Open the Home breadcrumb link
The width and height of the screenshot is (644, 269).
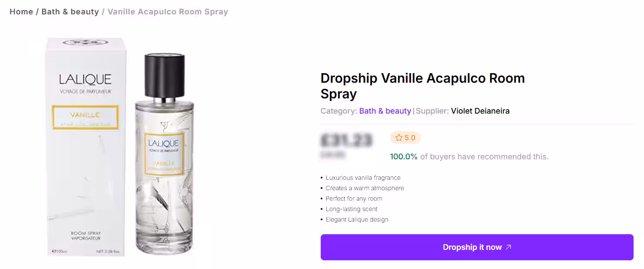21,11
